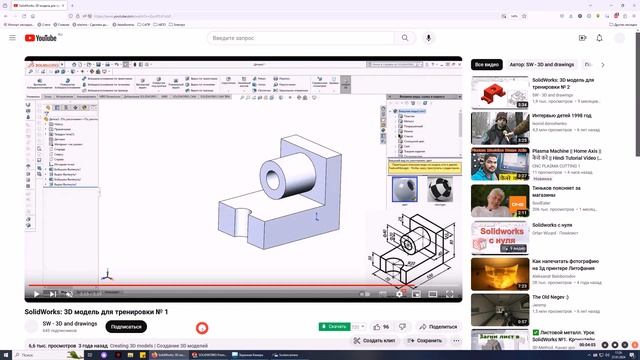Click the green Скачать download button
The height and width of the screenshot is (360, 640).
point(334,327)
